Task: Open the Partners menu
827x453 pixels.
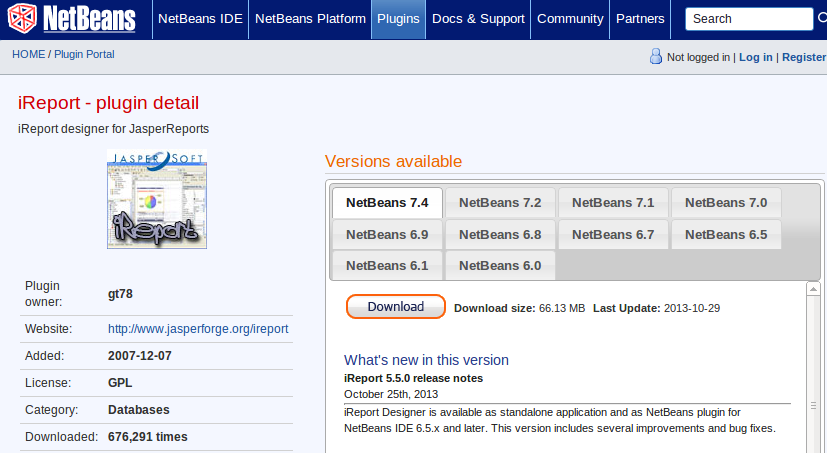Action: [640, 19]
